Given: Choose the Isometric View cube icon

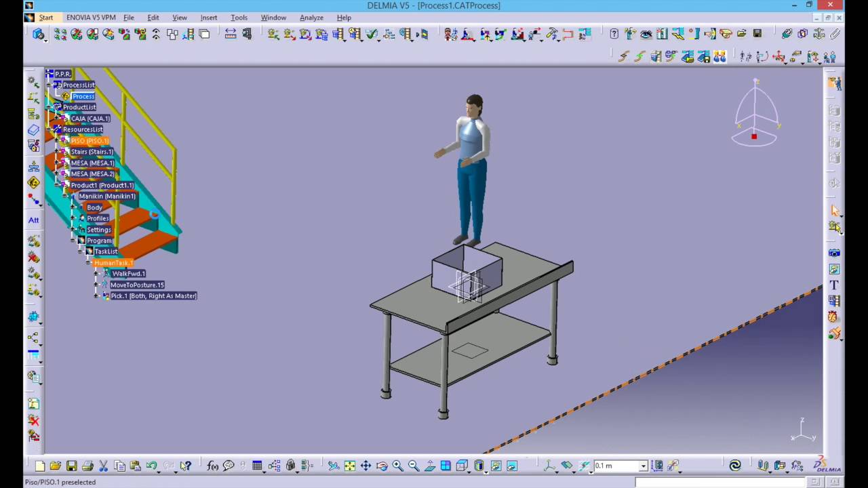Looking at the screenshot, I should click(462, 466).
